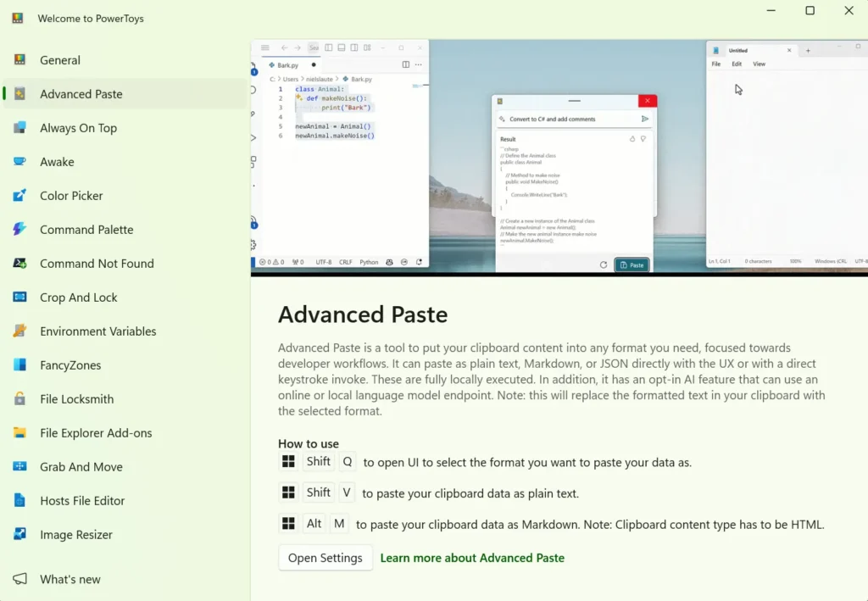The image size is (868, 601).
Task: Click the File Explorer Add-ons icon
Action: click(19, 433)
